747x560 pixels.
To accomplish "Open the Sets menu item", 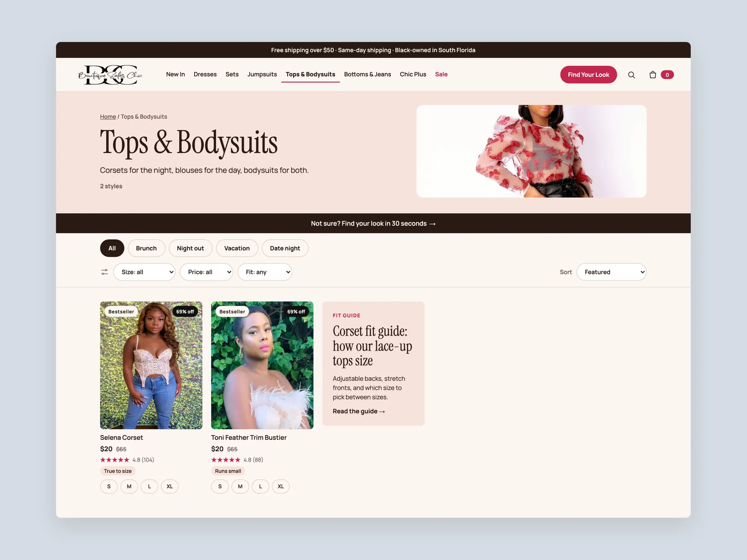I will (x=232, y=74).
